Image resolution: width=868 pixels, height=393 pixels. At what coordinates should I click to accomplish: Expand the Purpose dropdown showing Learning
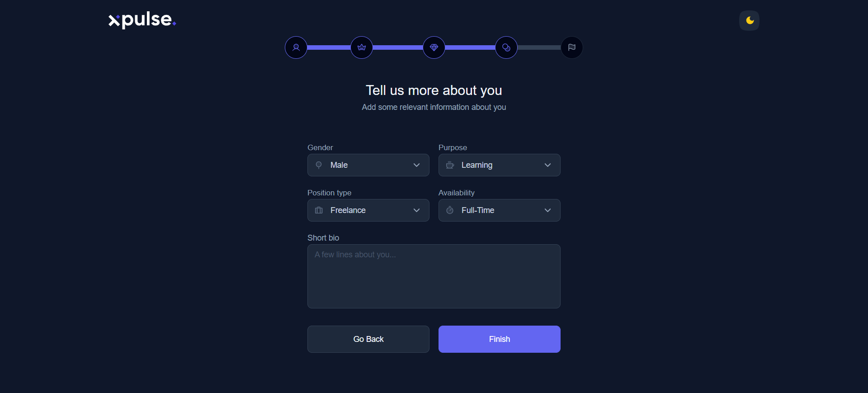499,165
